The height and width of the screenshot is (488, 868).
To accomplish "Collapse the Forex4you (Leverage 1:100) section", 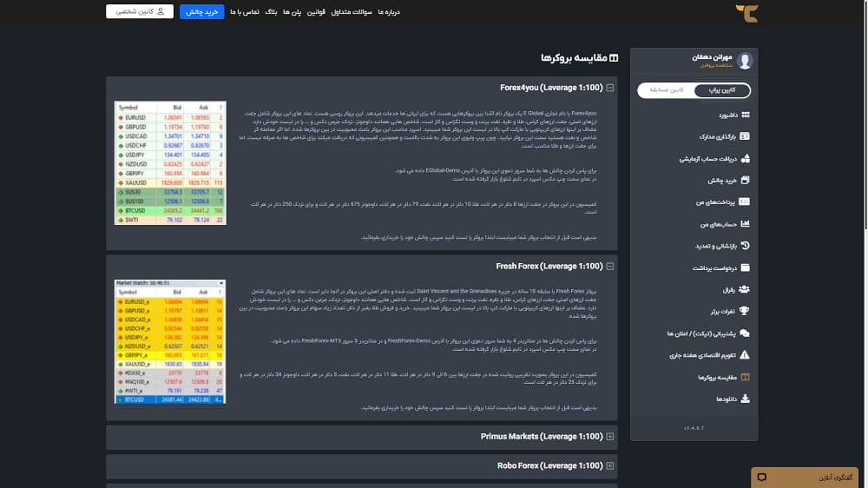I will [609, 88].
